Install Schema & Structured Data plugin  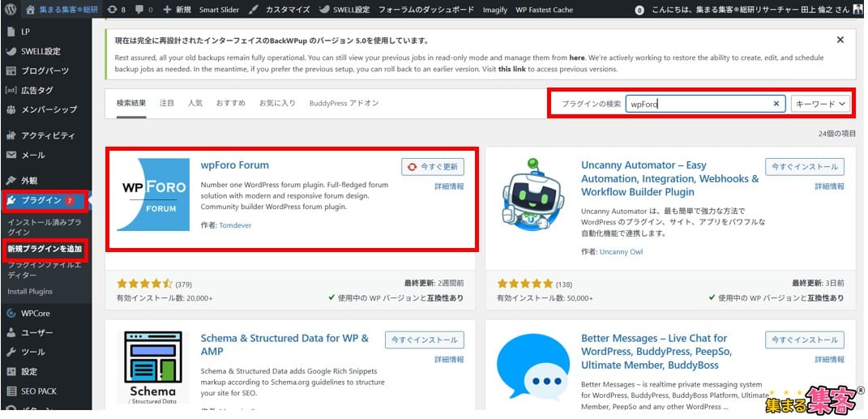[x=425, y=340]
